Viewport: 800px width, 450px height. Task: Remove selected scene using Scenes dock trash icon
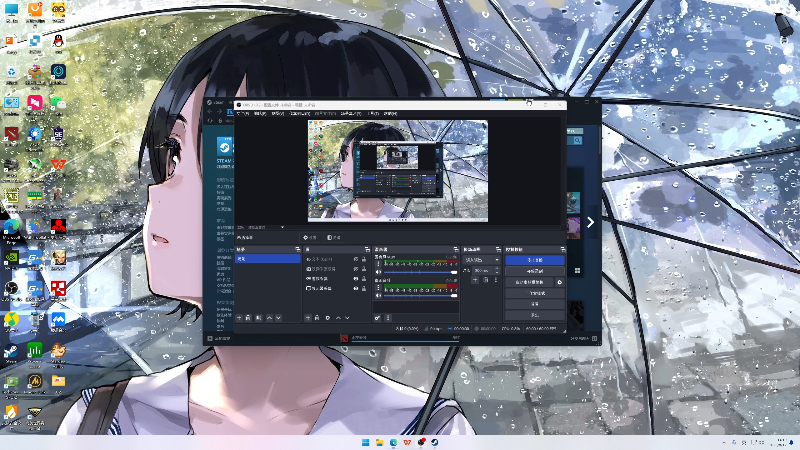(248, 318)
